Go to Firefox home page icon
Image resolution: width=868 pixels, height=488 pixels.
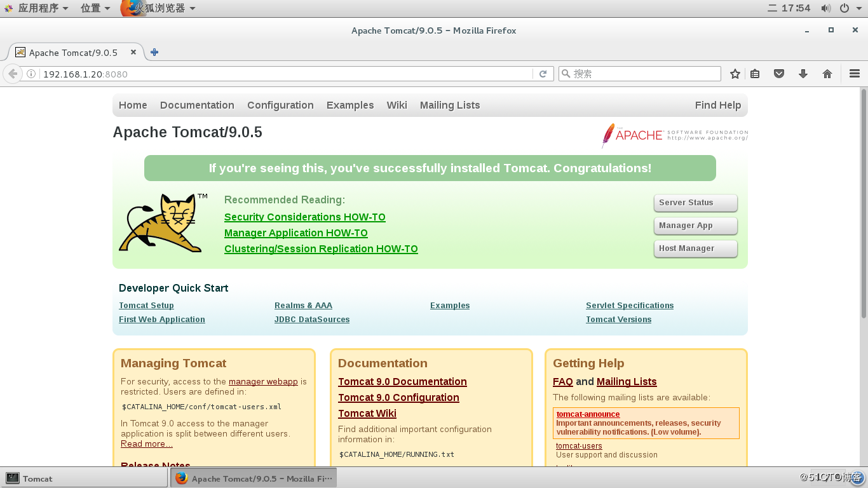pyautogui.click(x=827, y=74)
